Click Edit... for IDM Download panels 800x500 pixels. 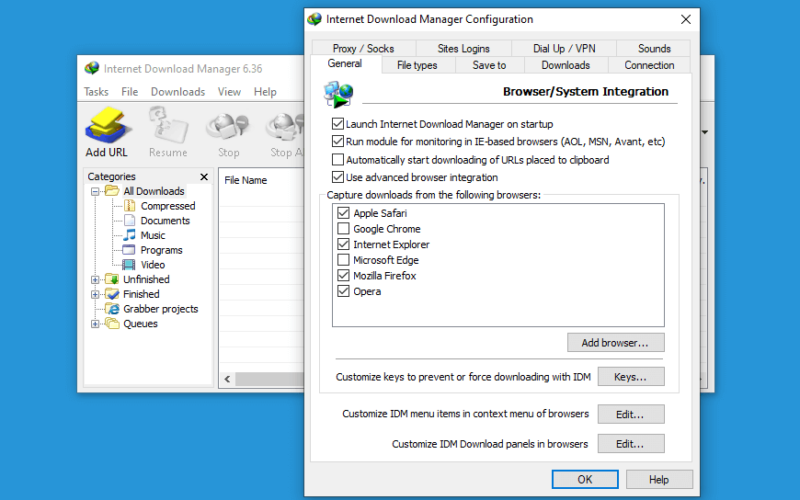[x=631, y=444]
